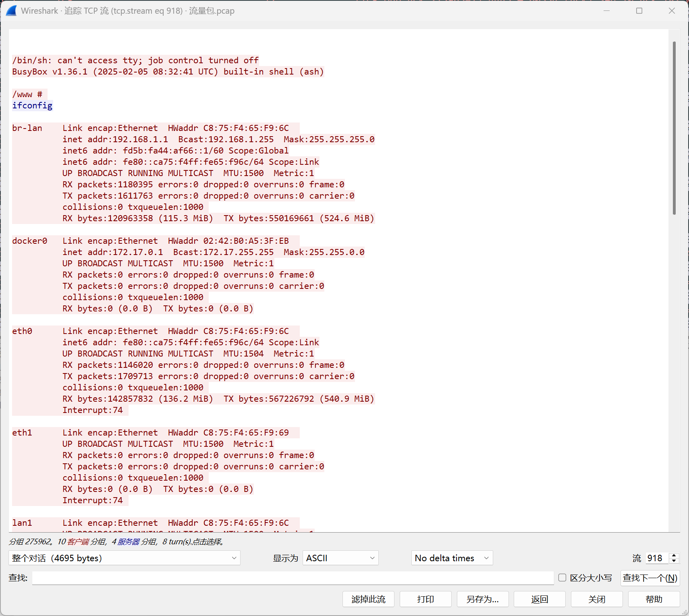
Task: Click 'inet6 addr: fd5b:fa44:af66::1/60 Scope:Global' line
Action: point(176,151)
